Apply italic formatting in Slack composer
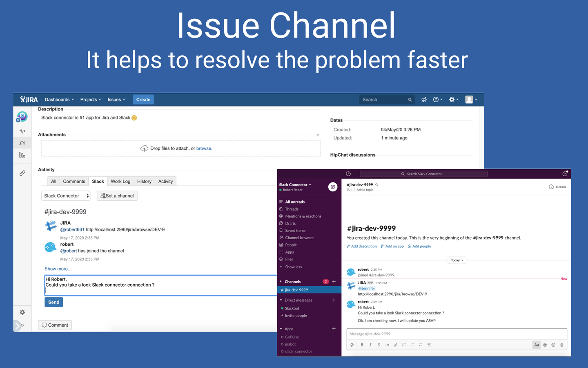The image size is (588, 368). click(x=370, y=345)
